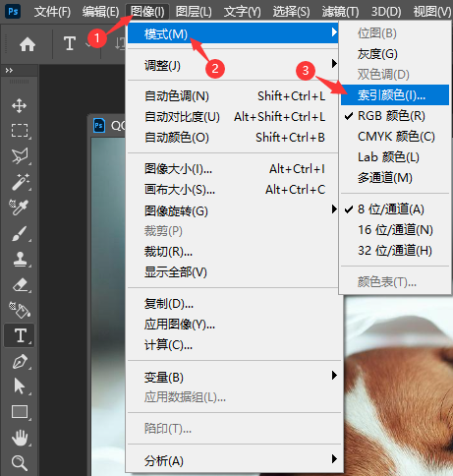Screen dimensions: 453x476
Task: Choose 复制(D)... command
Action: [233, 304]
